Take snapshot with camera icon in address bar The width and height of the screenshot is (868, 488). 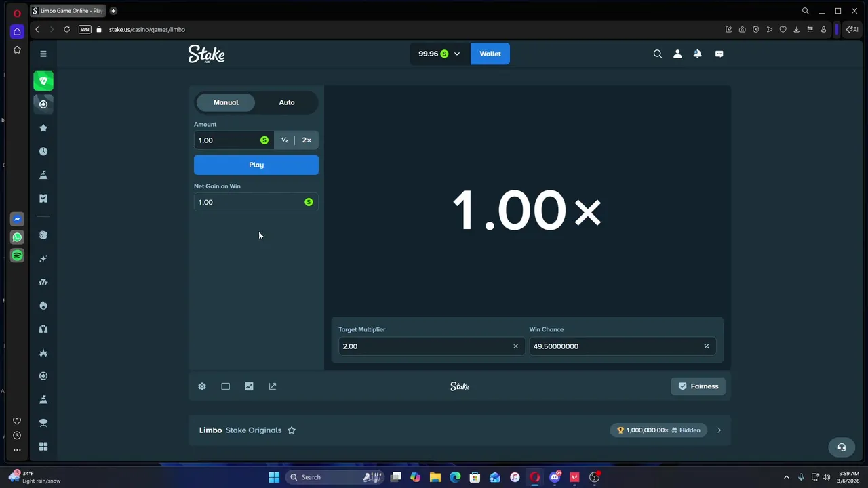(x=742, y=29)
